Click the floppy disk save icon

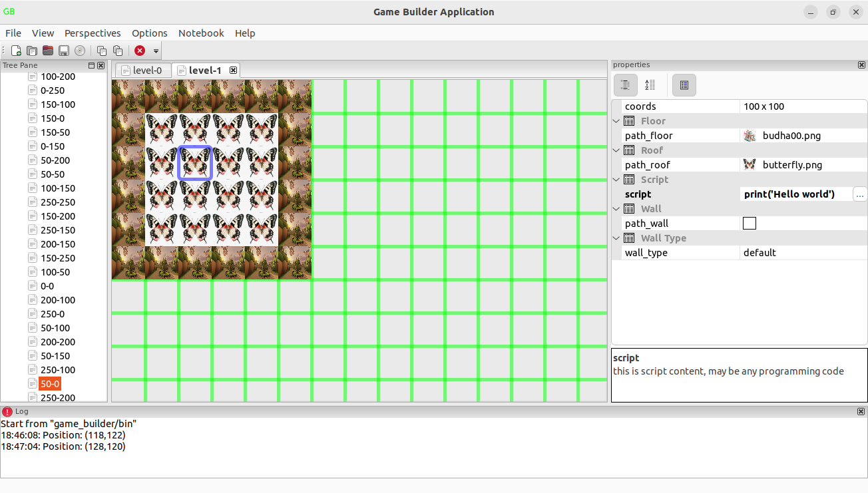click(x=64, y=51)
